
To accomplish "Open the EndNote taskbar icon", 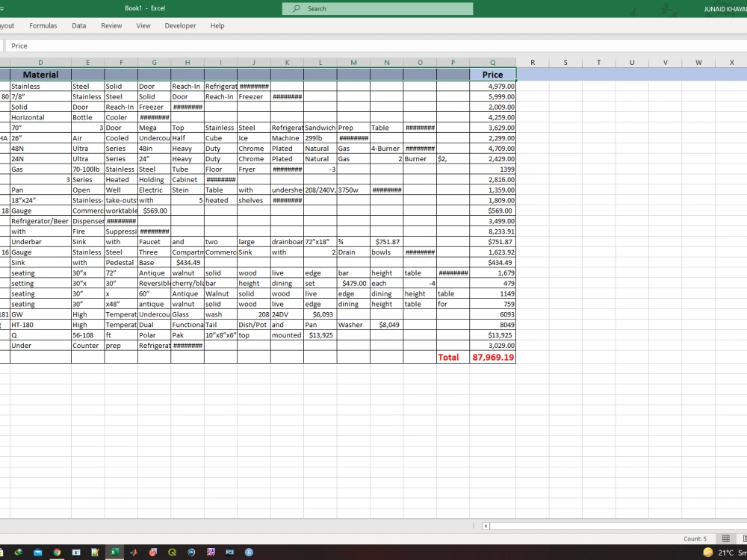I will click(191, 553).
